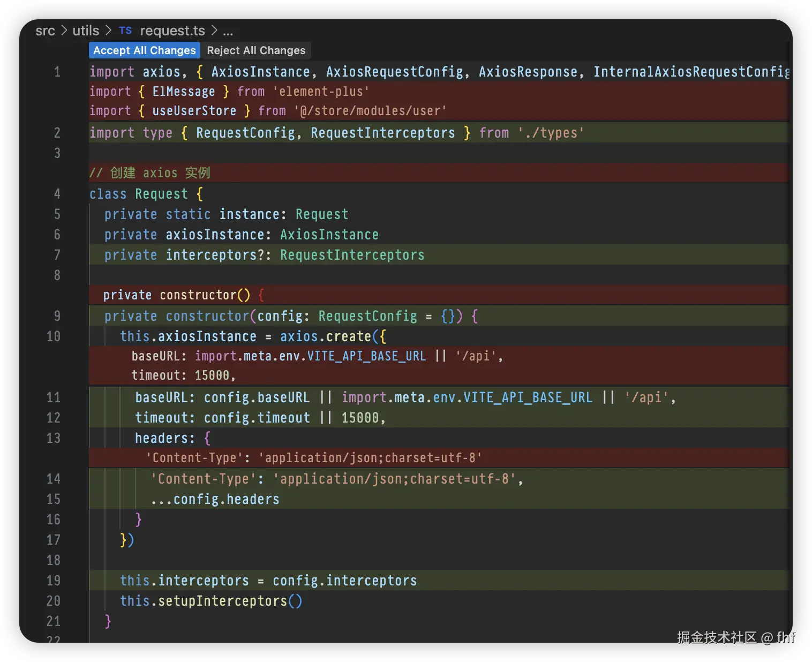Click line number 1 in the gutter
Viewport: 812px width, 662px height.
point(57,72)
